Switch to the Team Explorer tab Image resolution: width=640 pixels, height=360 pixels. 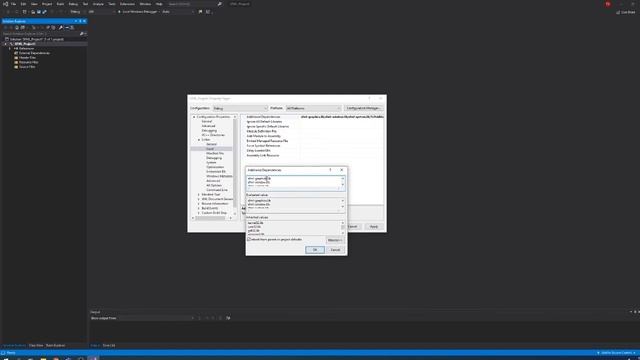pyautogui.click(x=55, y=345)
